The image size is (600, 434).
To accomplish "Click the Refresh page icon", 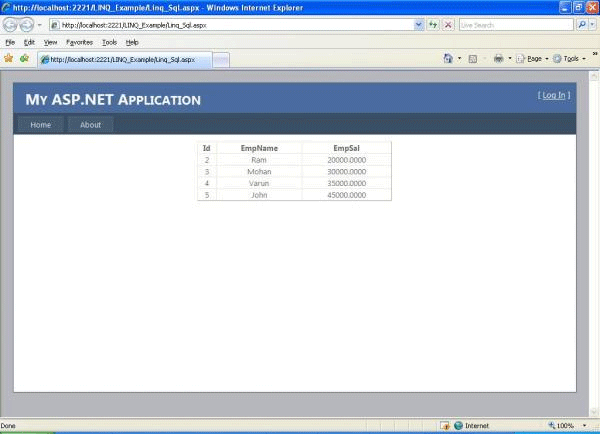I will pyautogui.click(x=433, y=25).
